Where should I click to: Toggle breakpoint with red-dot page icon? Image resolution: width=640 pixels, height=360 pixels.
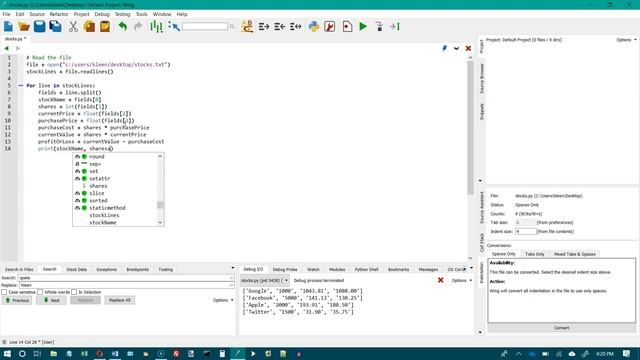347,27
